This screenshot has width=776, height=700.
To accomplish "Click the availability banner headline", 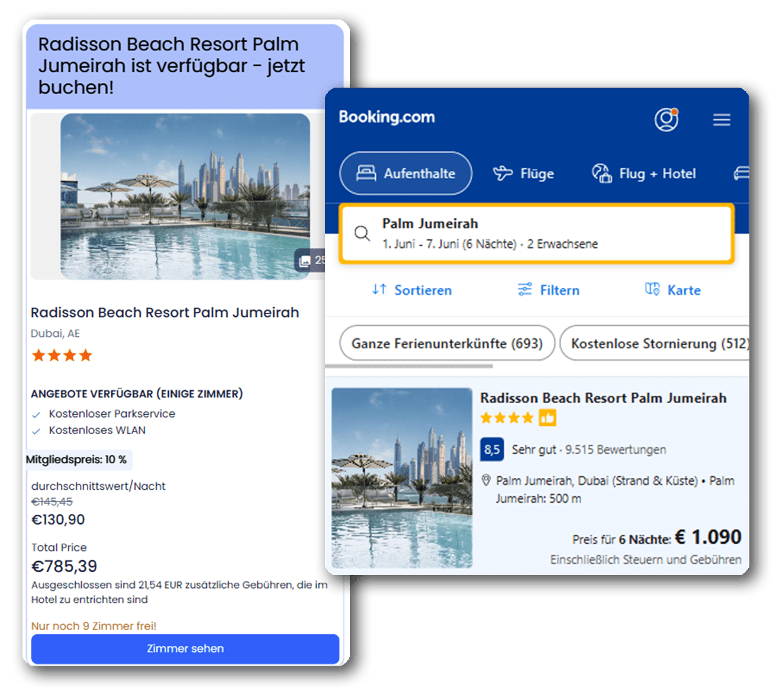I will 172,65.
